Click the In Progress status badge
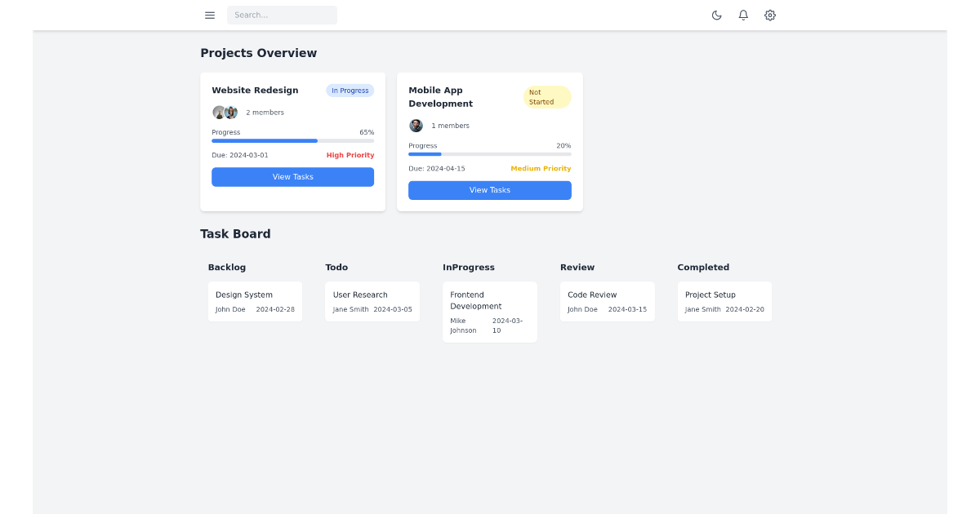Screen dimensions: 980x514 (350, 90)
